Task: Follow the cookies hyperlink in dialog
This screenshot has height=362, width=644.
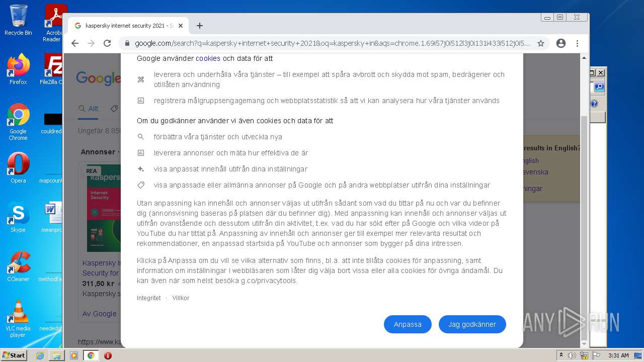Action: pyautogui.click(x=208, y=58)
